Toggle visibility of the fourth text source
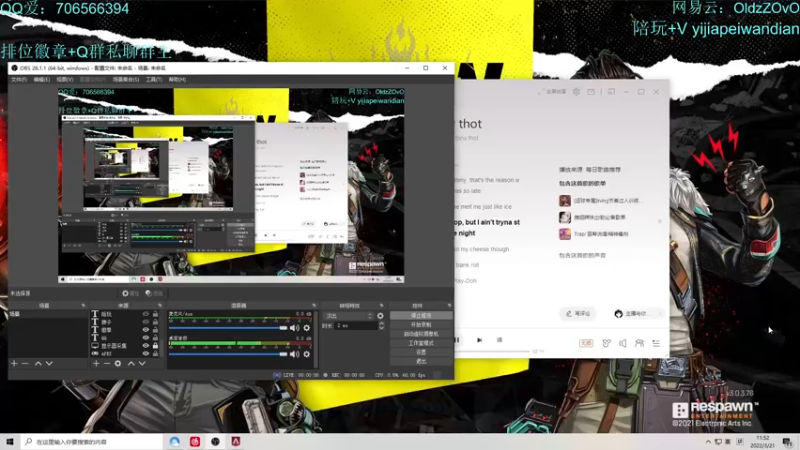 (x=146, y=338)
